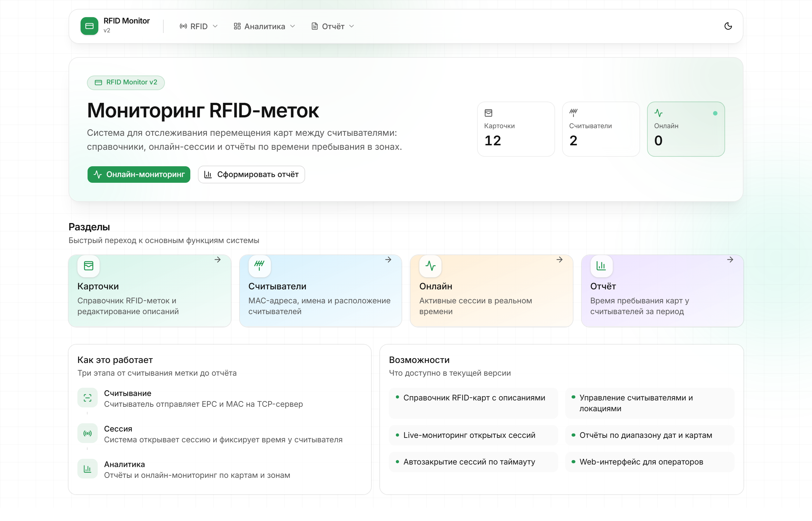812x521 pixels.
Task: Click the green online status dot
Action: [x=715, y=113]
